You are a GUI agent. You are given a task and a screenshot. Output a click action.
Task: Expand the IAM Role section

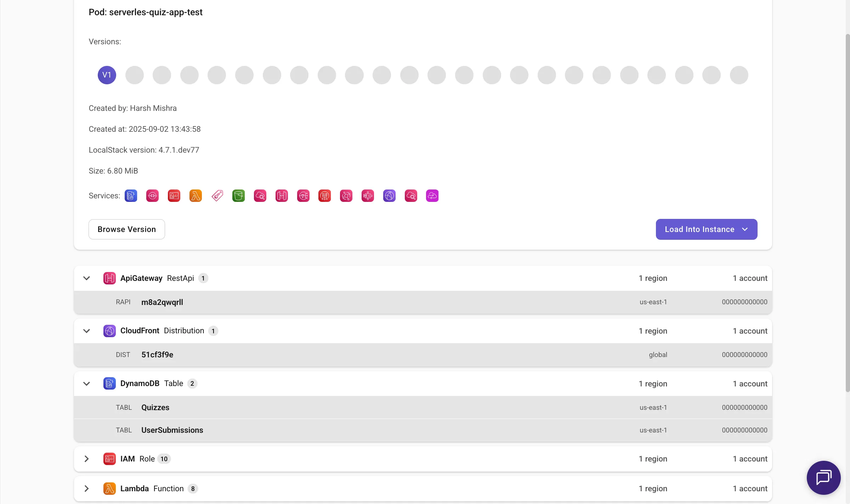pyautogui.click(x=86, y=459)
